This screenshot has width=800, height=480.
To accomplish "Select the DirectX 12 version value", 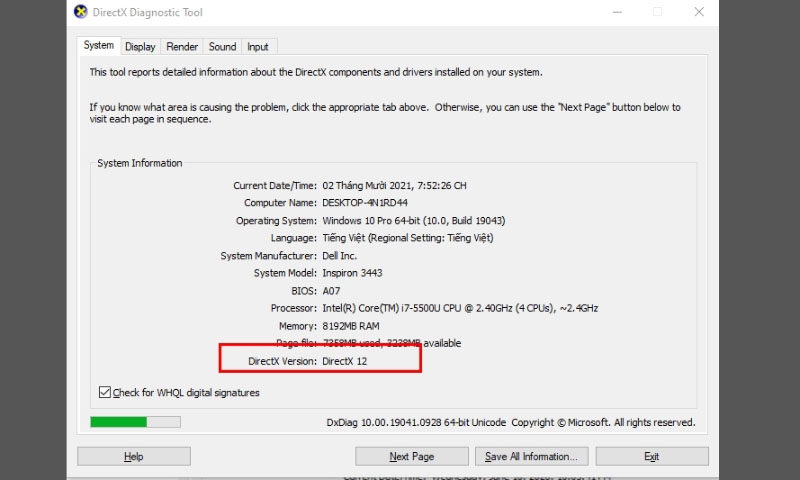I will 344,361.
